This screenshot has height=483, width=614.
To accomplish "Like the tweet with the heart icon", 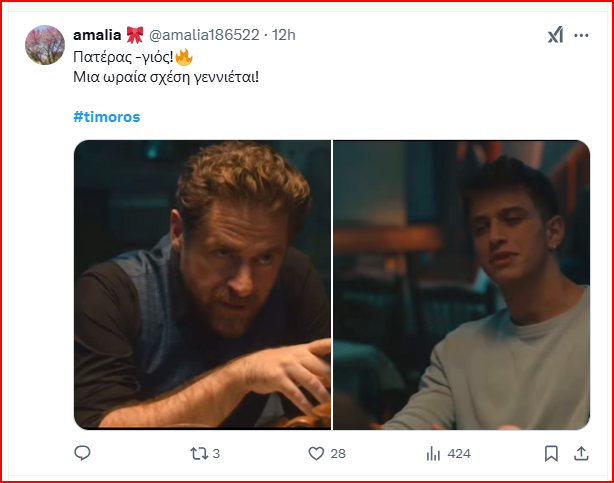I will coord(316,453).
